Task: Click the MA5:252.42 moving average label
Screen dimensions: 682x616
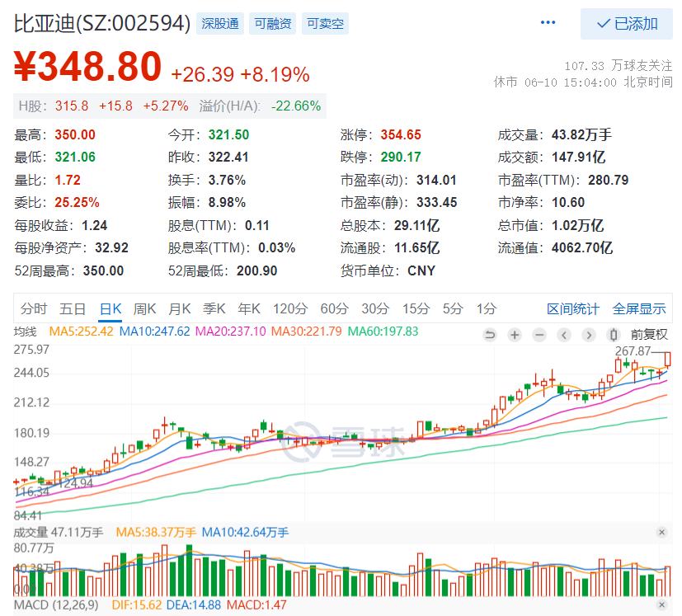Action: (x=82, y=332)
